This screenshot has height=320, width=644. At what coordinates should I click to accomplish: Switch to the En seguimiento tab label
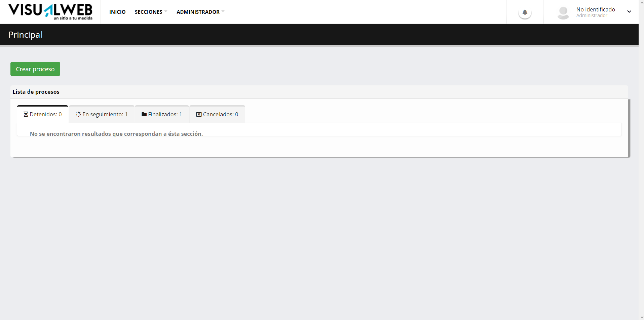(105, 115)
